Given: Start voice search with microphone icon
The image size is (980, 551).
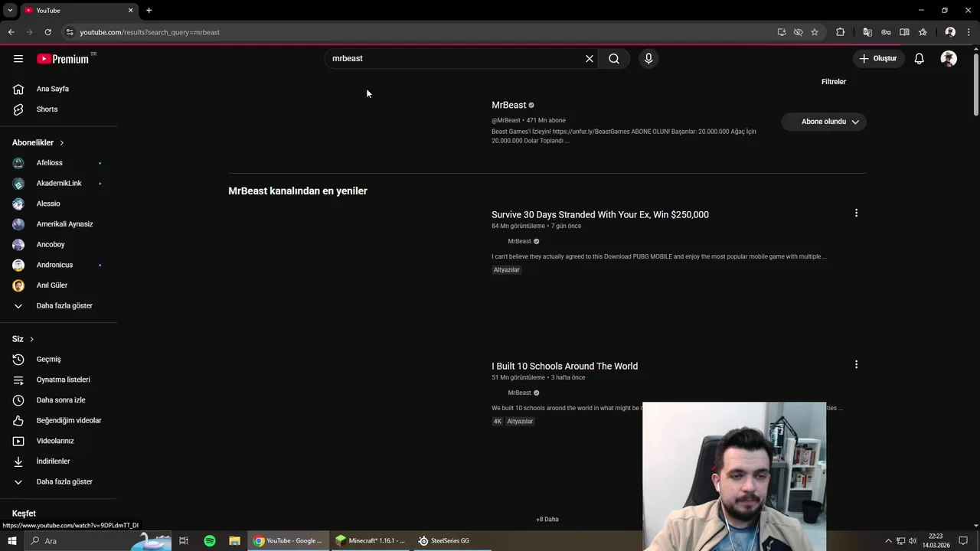Looking at the screenshot, I should 648,59.
